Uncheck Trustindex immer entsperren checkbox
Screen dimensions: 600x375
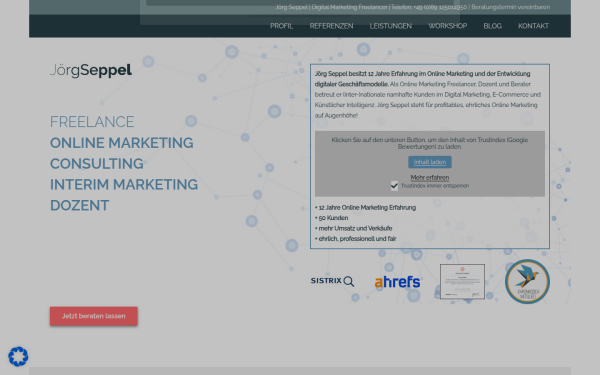394,186
